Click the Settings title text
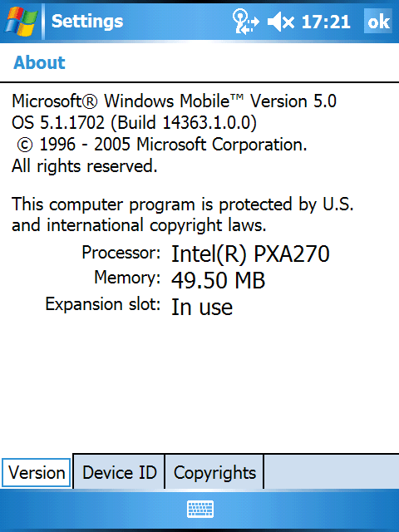399x532 pixels. click(x=87, y=22)
